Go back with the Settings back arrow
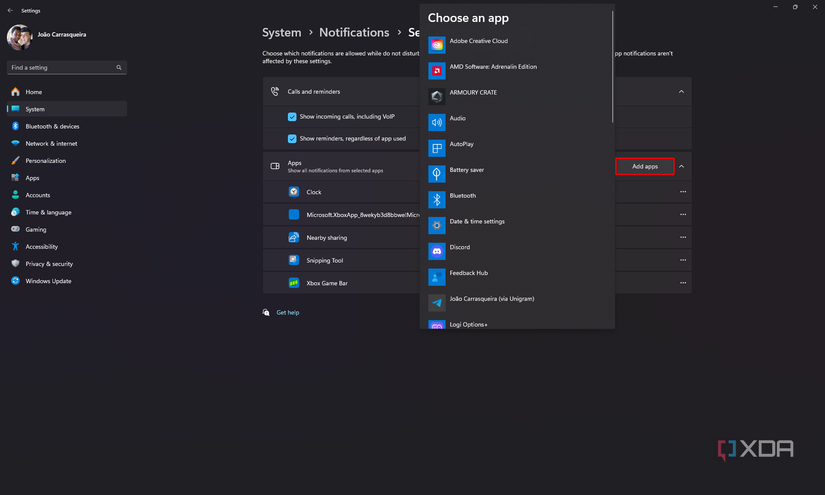Screen dimensions: 825x495 10,10
